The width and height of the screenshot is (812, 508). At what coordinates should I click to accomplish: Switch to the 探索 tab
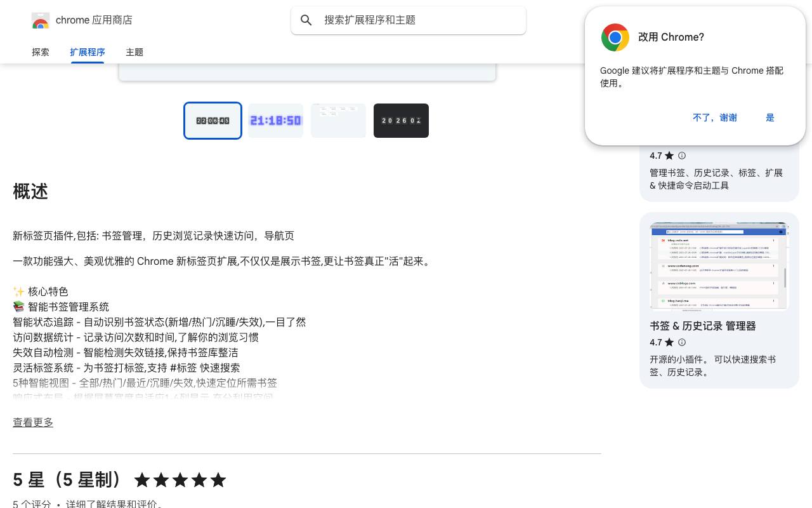(41, 52)
